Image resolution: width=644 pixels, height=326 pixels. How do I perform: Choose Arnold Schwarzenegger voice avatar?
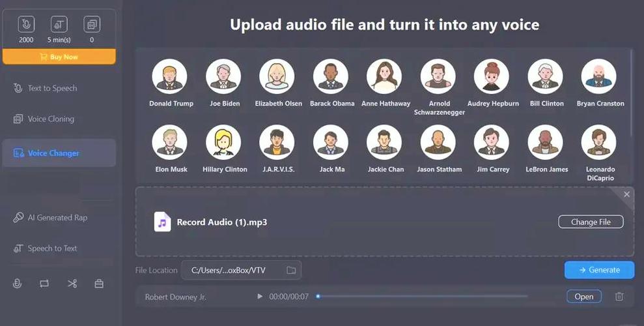click(x=438, y=76)
